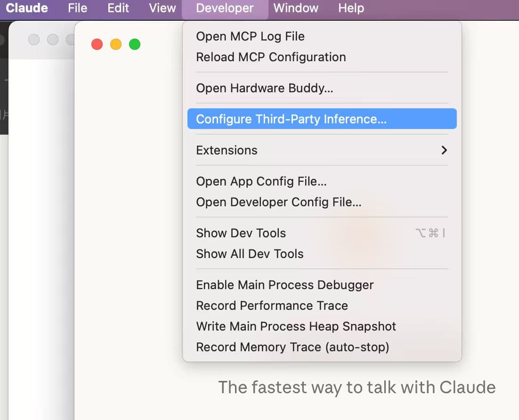
Task: Select Open App Config File…
Action: pyautogui.click(x=322, y=181)
